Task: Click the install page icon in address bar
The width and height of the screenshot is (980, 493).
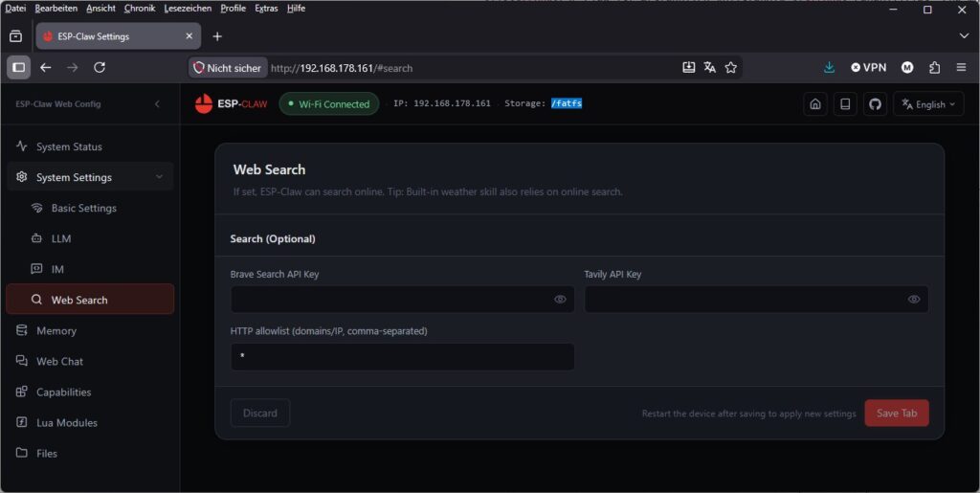Action: coord(688,67)
